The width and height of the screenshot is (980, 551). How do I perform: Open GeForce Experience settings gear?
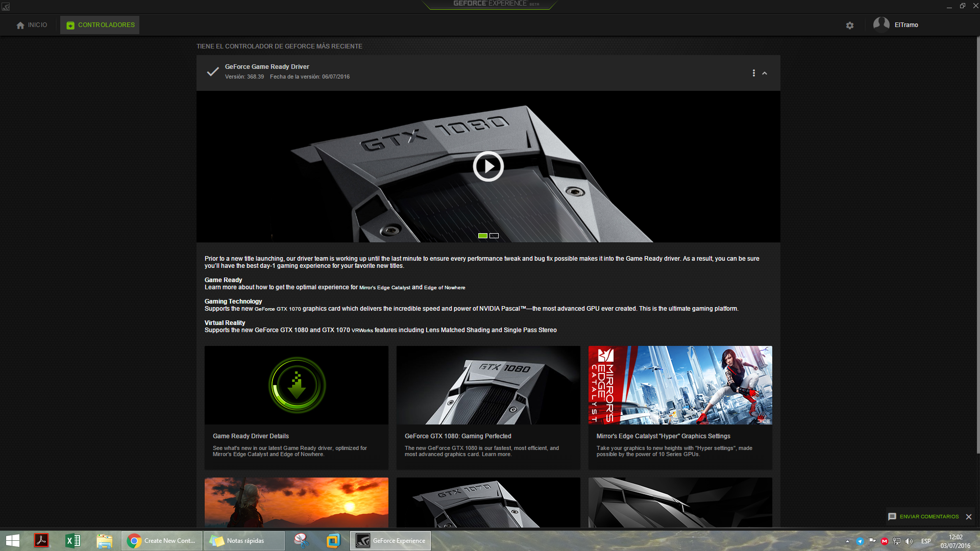point(850,25)
